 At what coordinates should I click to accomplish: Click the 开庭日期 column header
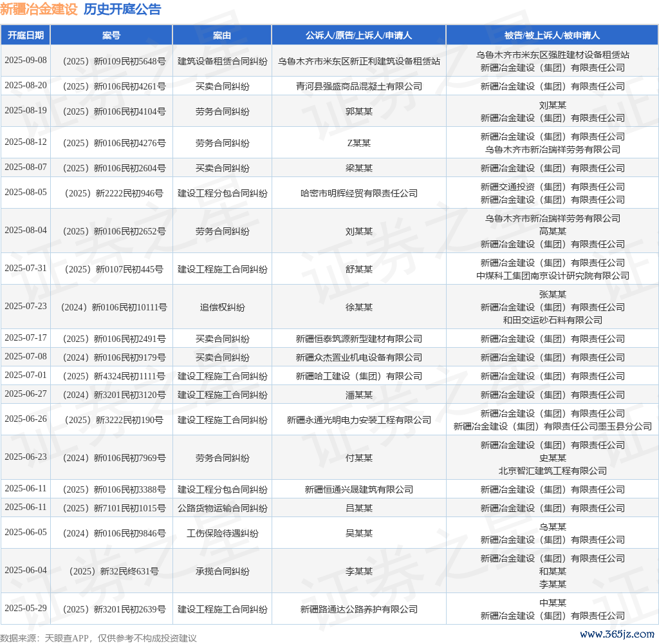point(26,35)
